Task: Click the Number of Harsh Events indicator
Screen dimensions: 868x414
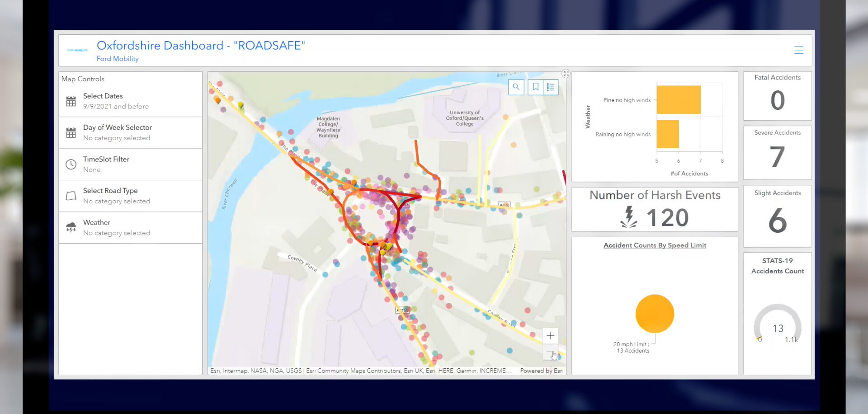Action: click(x=655, y=210)
